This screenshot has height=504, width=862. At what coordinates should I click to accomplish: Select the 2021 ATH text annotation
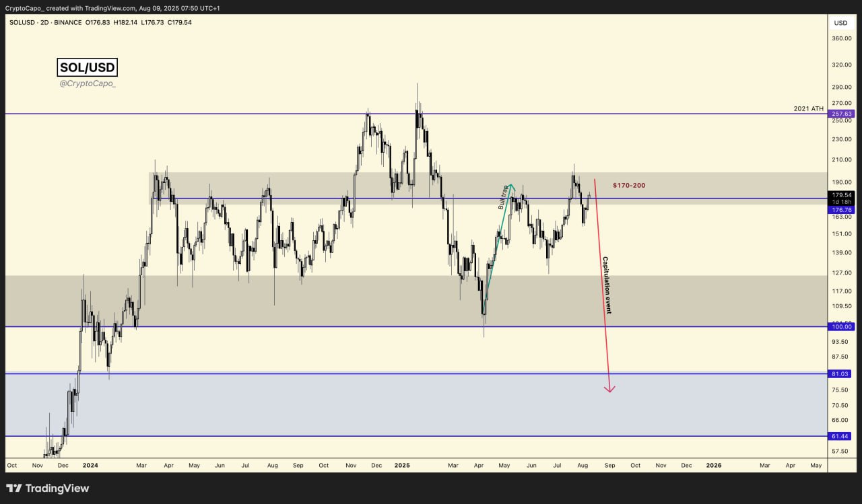click(809, 108)
